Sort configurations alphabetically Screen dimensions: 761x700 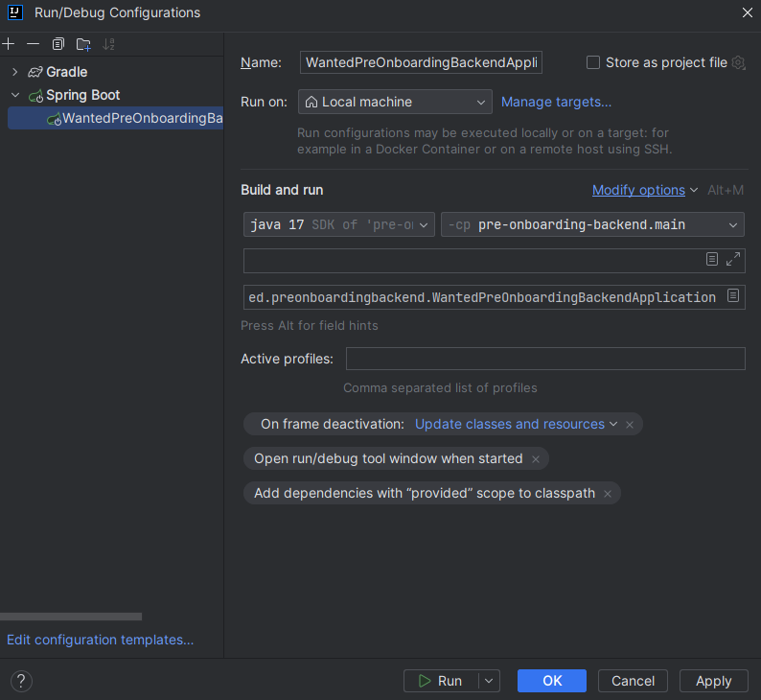coord(108,44)
